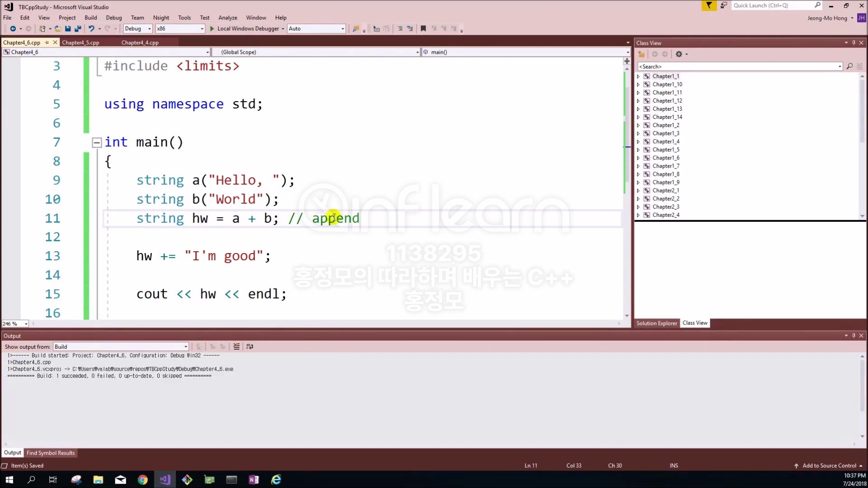Click the Save All toolbar icon
Viewport: 868px width, 488px height.
point(78,28)
